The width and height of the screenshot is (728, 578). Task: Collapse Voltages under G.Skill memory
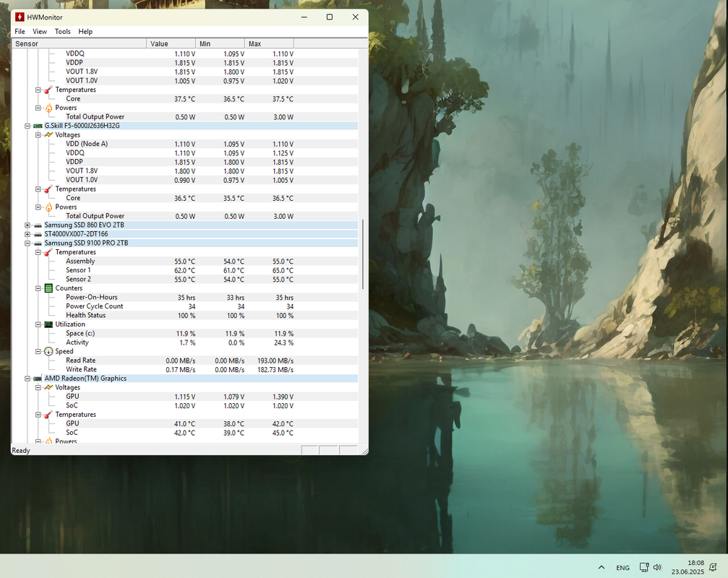(x=38, y=135)
